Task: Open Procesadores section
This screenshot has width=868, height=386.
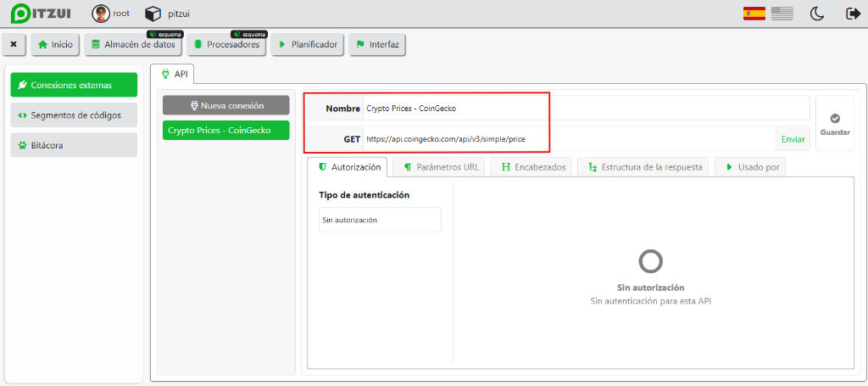Action: [226, 44]
